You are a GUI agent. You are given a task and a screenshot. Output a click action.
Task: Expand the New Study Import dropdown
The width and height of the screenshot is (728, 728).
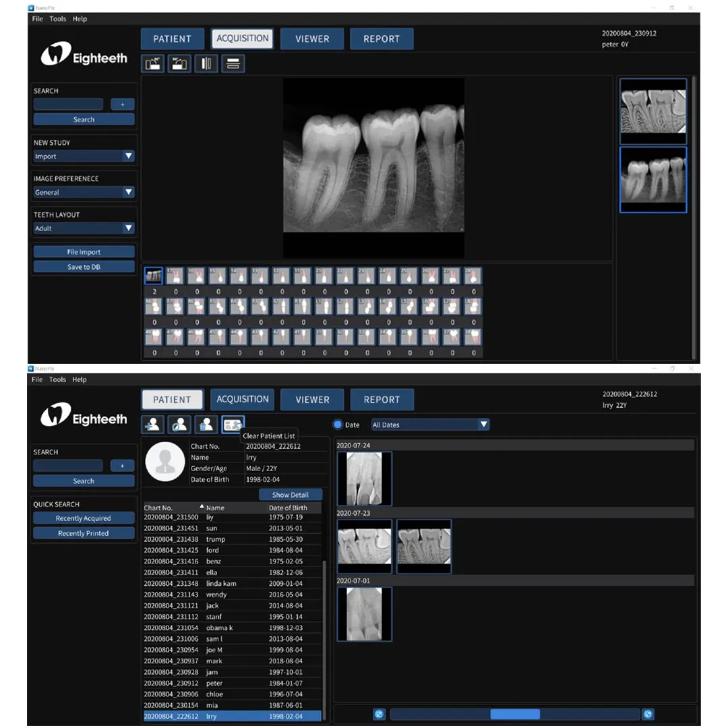coord(84,156)
